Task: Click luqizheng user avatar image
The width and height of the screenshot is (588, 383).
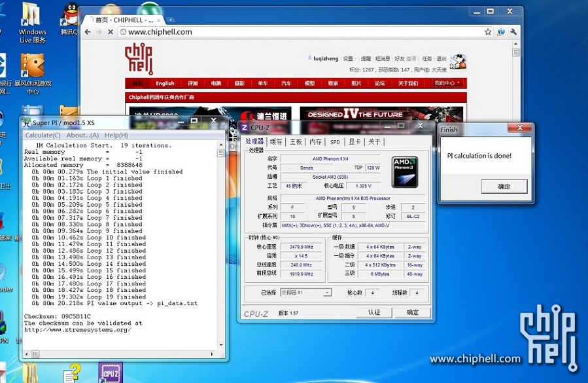Action: coord(458,62)
